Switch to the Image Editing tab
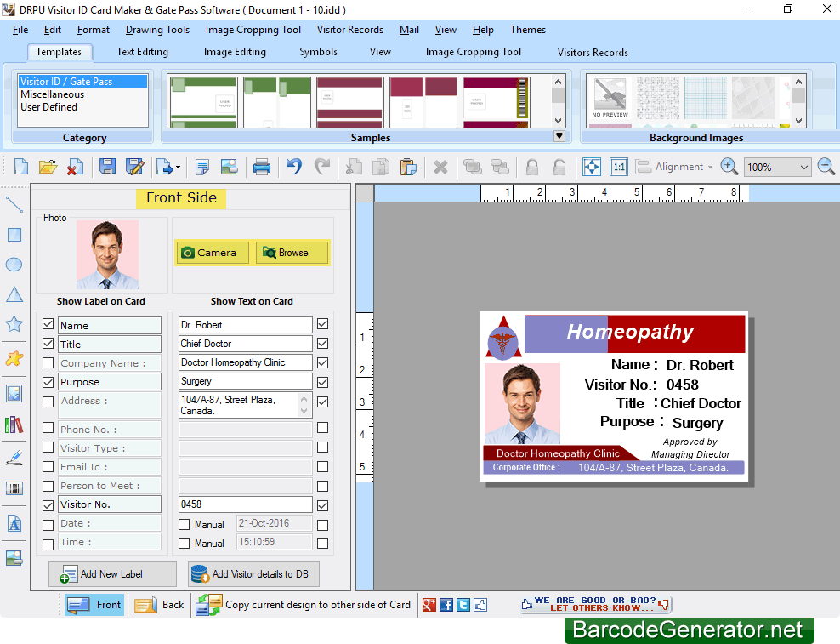This screenshot has width=840, height=644. pyautogui.click(x=235, y=52)
